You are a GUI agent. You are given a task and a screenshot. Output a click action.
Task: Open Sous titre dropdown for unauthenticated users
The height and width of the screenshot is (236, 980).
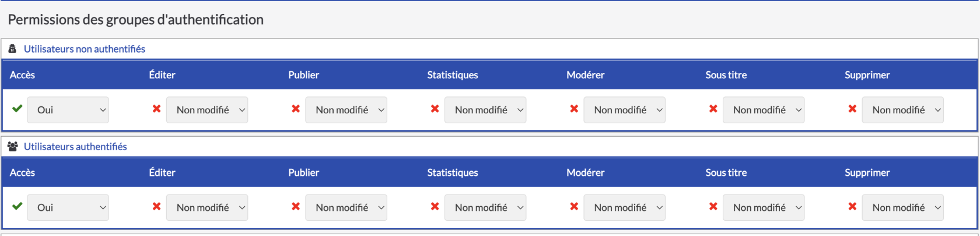click(763, 110)
